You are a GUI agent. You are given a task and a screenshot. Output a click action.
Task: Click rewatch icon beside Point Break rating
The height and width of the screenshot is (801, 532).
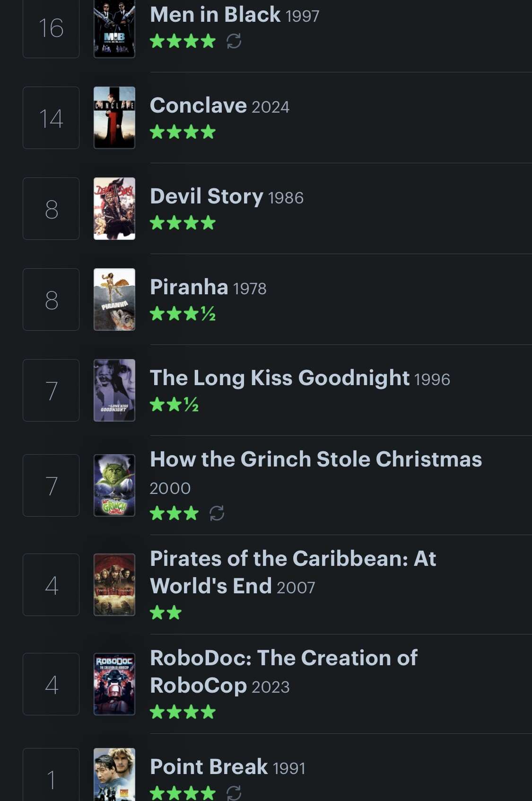pos(234,792)
